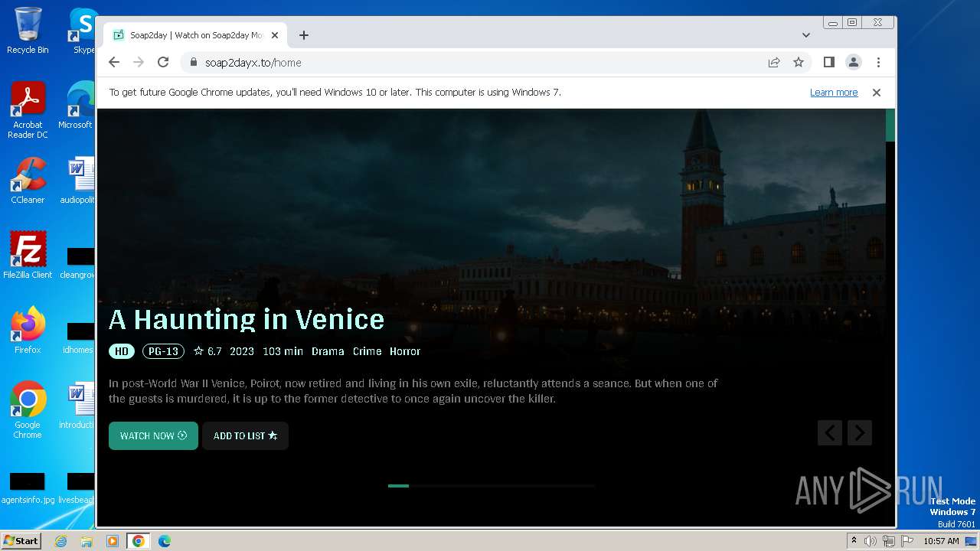Click the 2023 release year
980x551 pixels.
(x=242, y=351)
